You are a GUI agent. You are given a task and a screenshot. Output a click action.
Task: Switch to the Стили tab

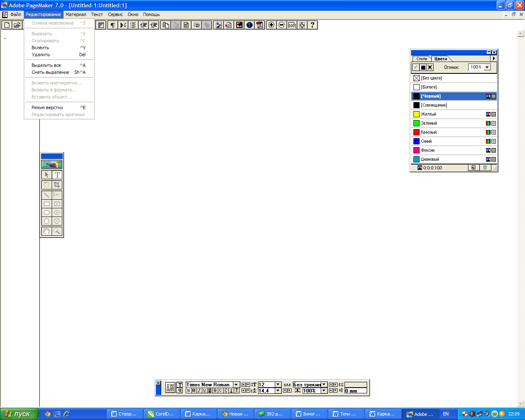pos(422,59)
